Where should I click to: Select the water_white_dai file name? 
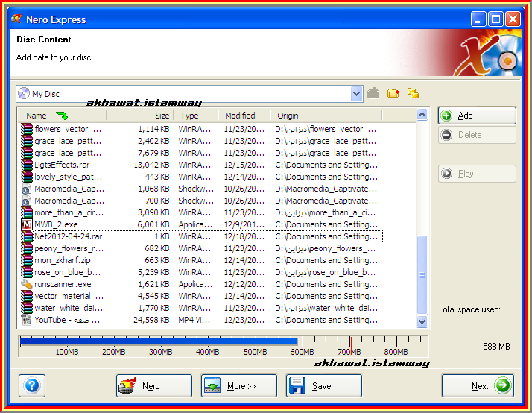tap(69, 308)
